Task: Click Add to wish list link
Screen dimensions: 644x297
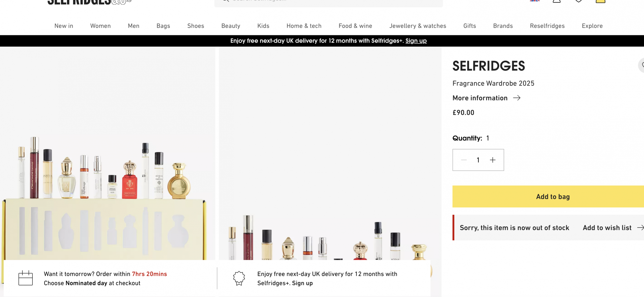Action: [607, 228]
